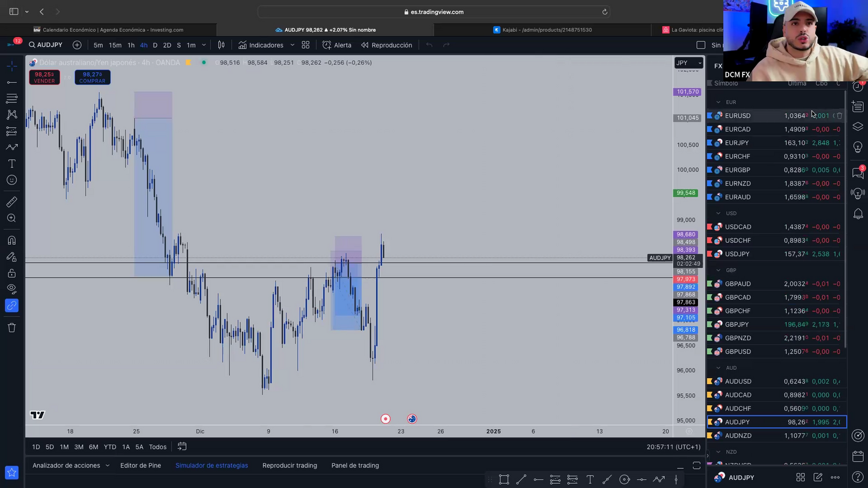The image size is (868, 488).
Task: Open the emoji icons drawing tool
Action: coord(11,180)
